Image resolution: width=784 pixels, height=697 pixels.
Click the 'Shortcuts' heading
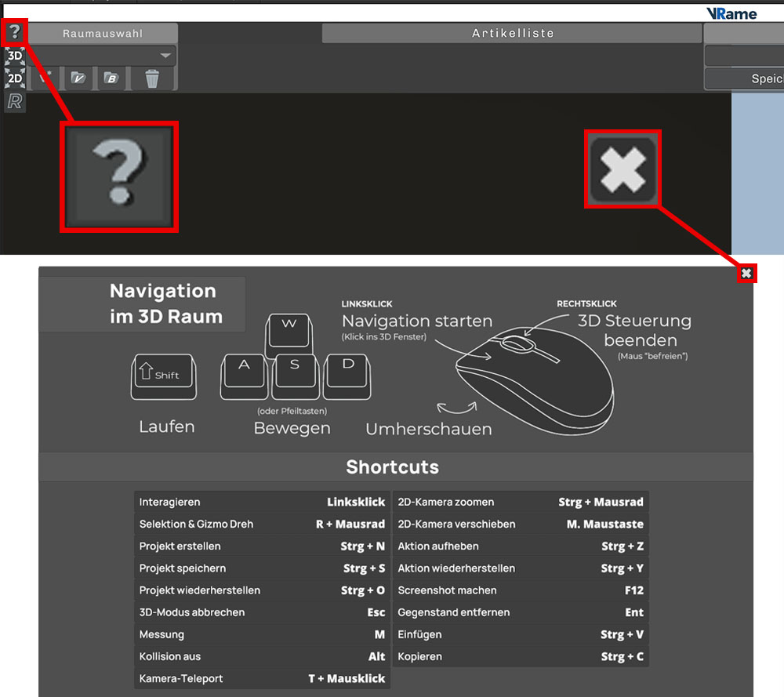pos(393,467)
